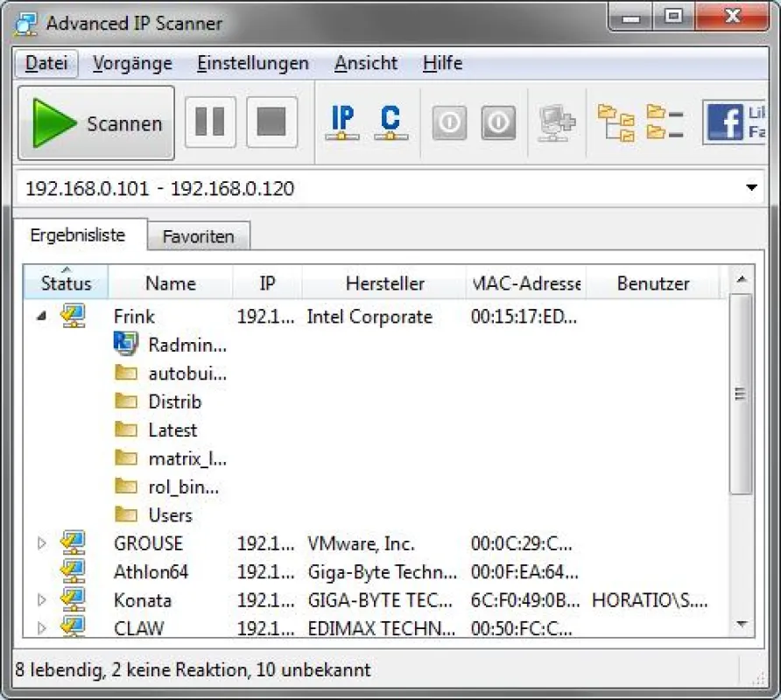
Task: Expand all tree nodes using folder tree icon
Action: click(x=616, y=123)
